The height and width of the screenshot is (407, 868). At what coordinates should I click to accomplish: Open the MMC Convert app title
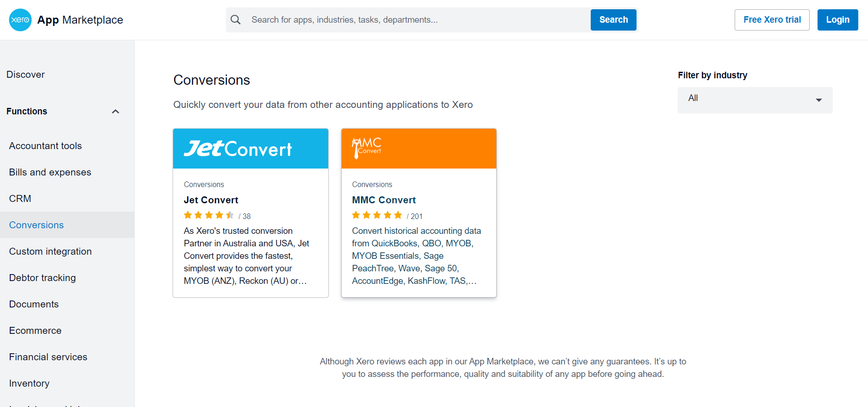pos(384,200)
